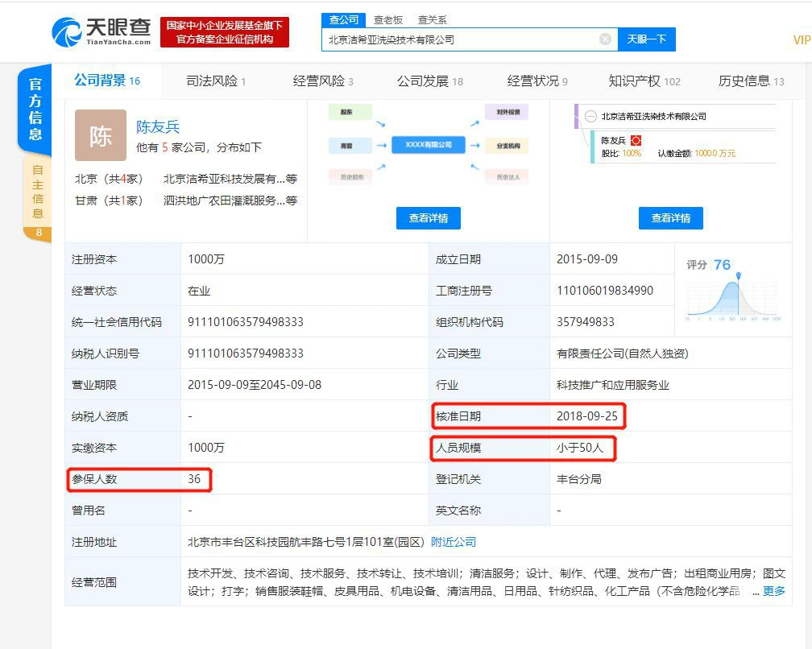Click the registered address 北京市丰台区科技园航丰路七号
This screenshot has height=649, width=812.
click(x=306, y=542)
